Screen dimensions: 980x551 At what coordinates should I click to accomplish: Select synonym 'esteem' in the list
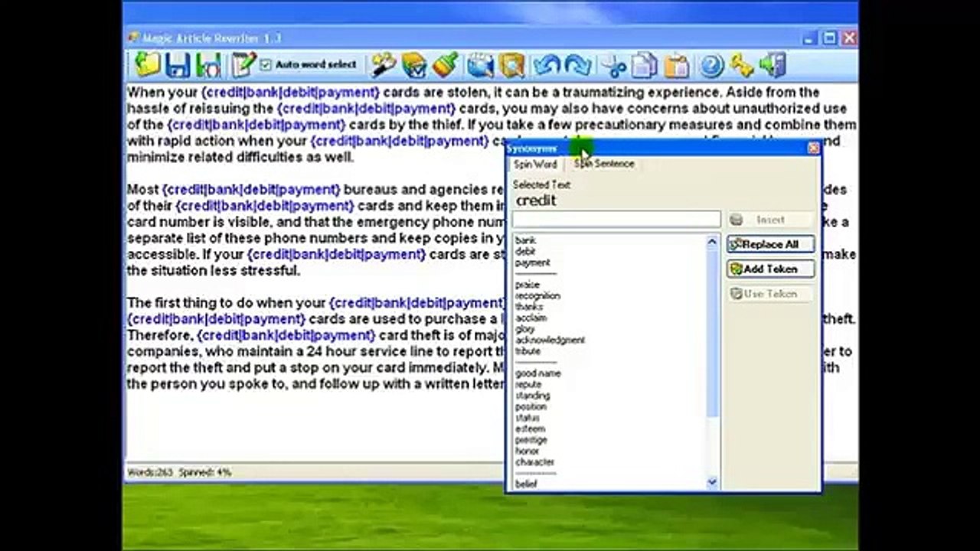(x=529, y=429)
